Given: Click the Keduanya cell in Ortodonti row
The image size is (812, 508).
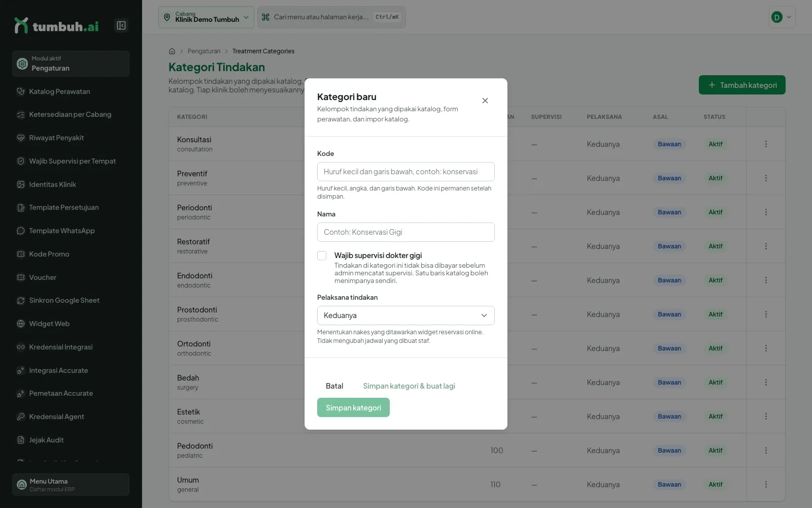Looking at the screenshot, I should tap(603, 348).
